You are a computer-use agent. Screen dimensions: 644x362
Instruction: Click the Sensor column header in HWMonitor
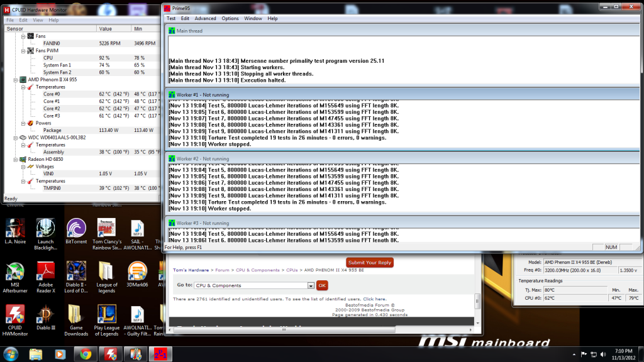(x=50, y=29)
